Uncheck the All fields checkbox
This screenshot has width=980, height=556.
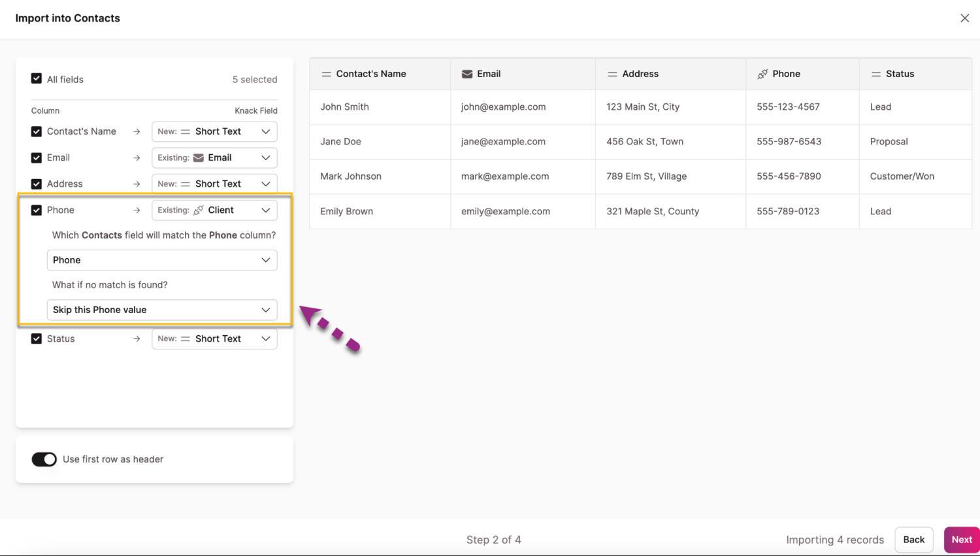[x=37, y=79]
